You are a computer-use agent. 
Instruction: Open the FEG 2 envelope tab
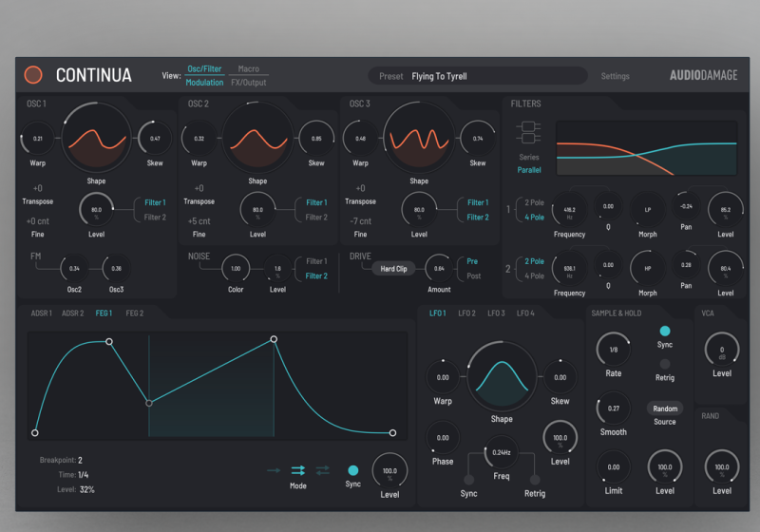click(134, 313)
